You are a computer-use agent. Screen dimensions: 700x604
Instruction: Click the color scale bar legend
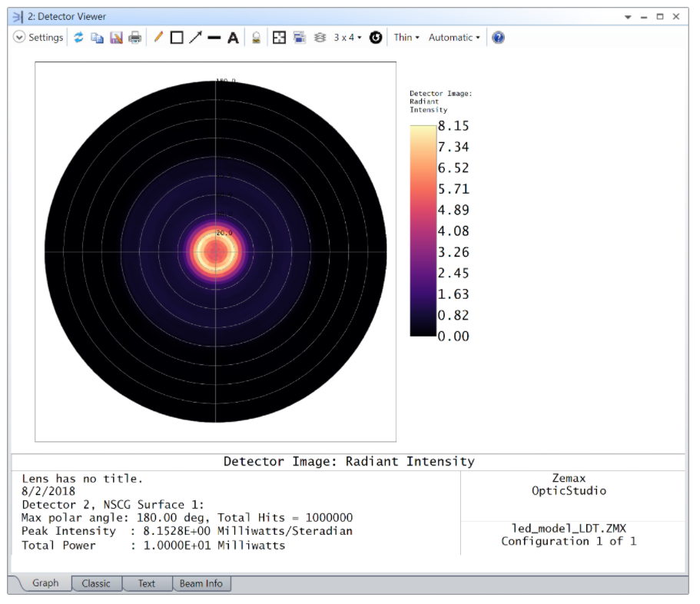[x=422, y=231]
